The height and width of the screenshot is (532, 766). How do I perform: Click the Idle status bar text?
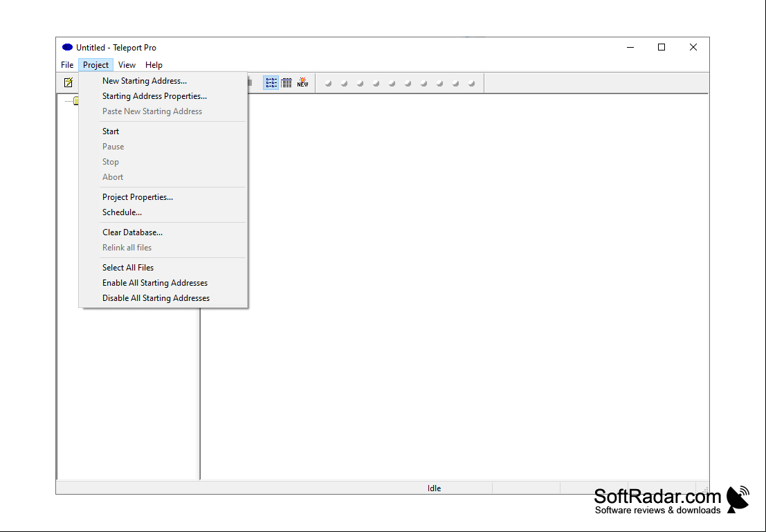click(434, 488)
